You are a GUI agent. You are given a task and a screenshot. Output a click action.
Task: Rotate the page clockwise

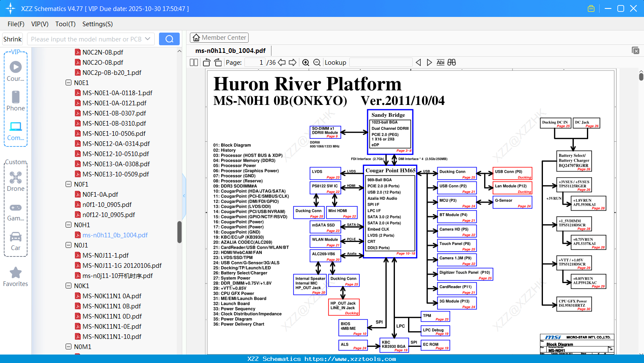pos(218,63)
